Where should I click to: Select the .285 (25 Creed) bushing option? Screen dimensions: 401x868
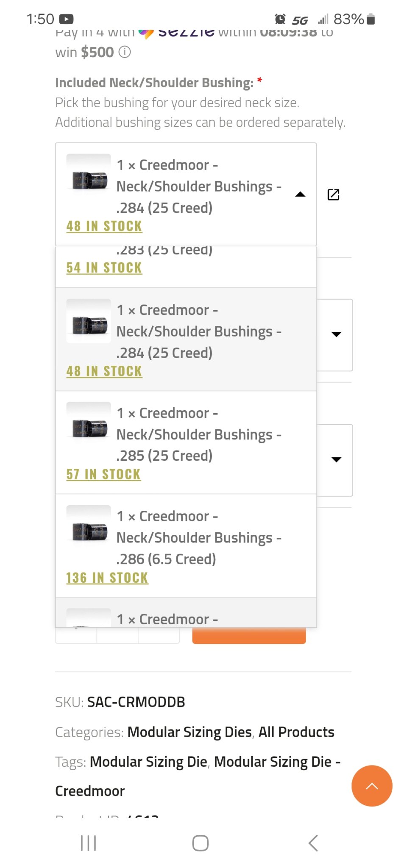tap(186, 442)
